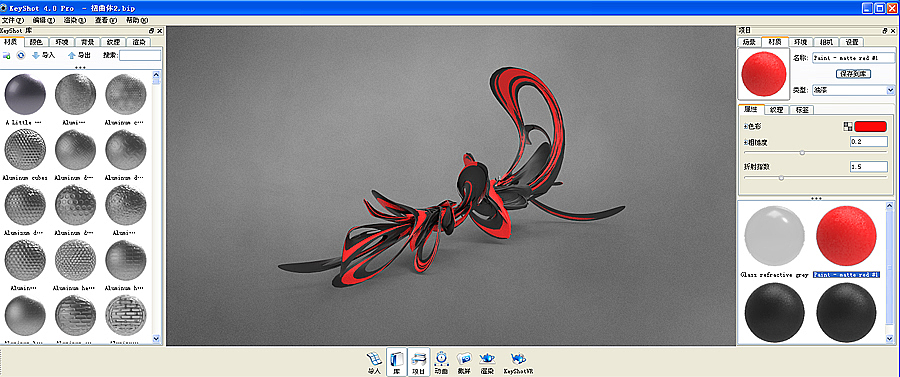Screen dimensions: 900x377
Task: Switch to 背景 backplates tab in library
Action: (87, 42)
